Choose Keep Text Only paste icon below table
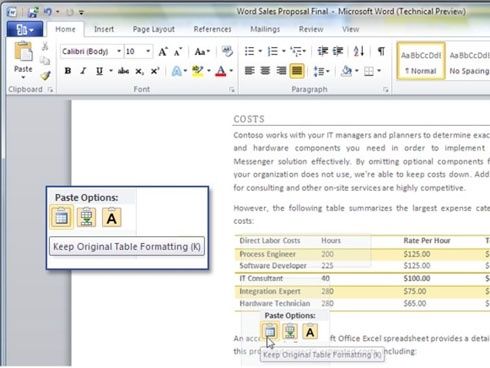Image resolution: width=490 pixels, height=368 pixels. tap(310, 331)
